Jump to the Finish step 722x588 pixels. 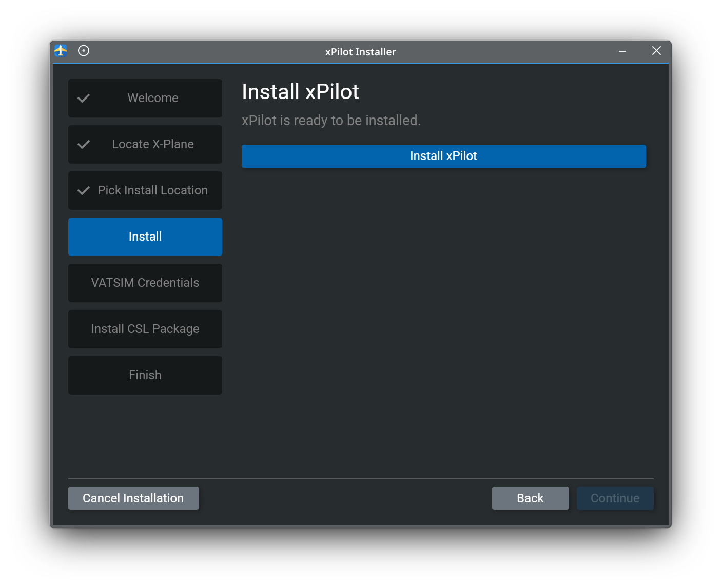coord(145,375)
